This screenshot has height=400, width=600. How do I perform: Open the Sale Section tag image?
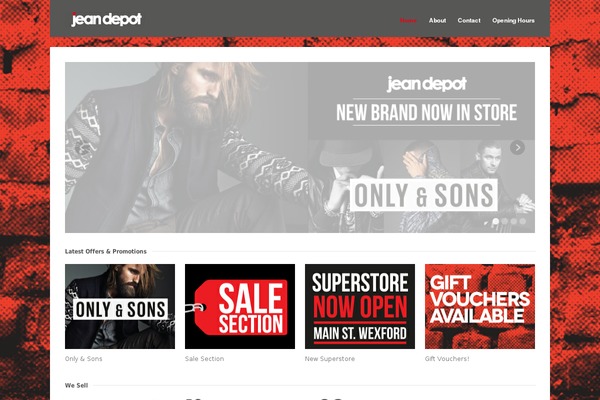240,306
